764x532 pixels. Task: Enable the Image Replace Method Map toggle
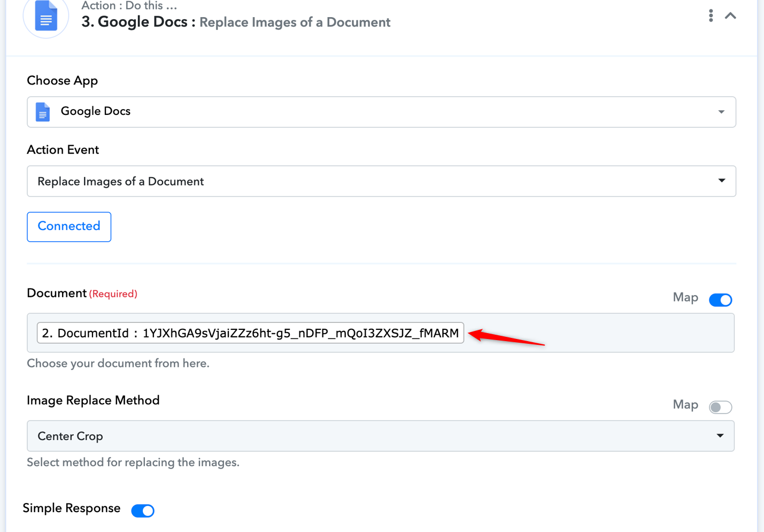(720, 407)
